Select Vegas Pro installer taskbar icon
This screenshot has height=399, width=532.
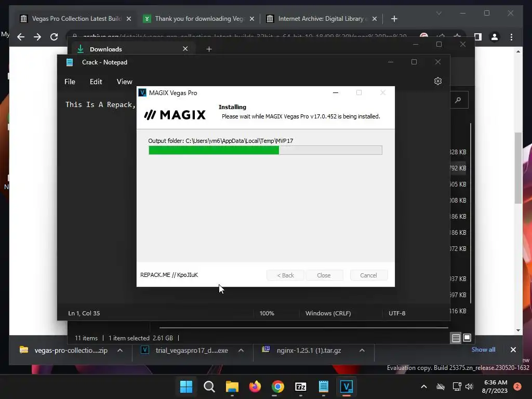point(347,387)
